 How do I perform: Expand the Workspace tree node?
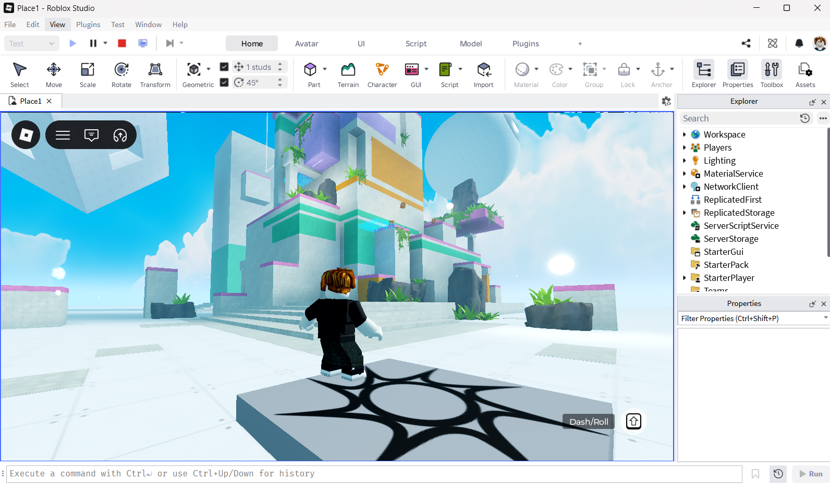pyautogui.click(x=685, y=134)
